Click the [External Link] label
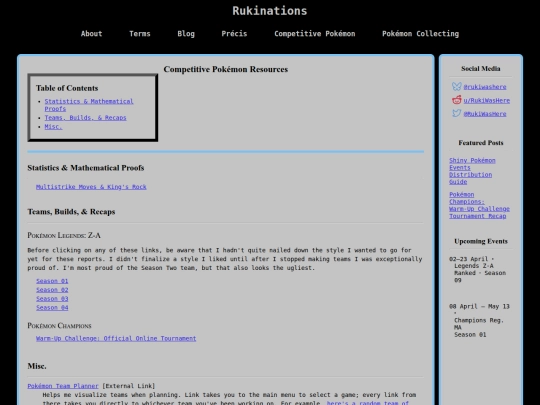This screenshot has width=540, height=405. 129,386
